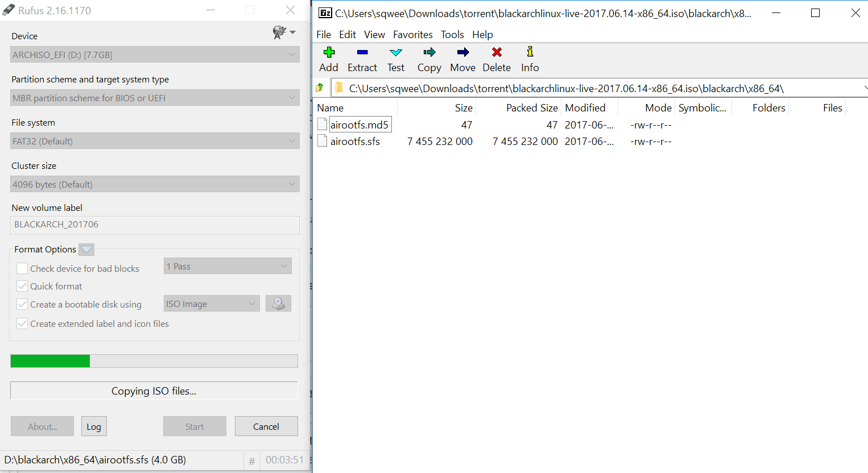
Task: Sort by Size column header
Action: pyautogui.click(x=436, y=107)
